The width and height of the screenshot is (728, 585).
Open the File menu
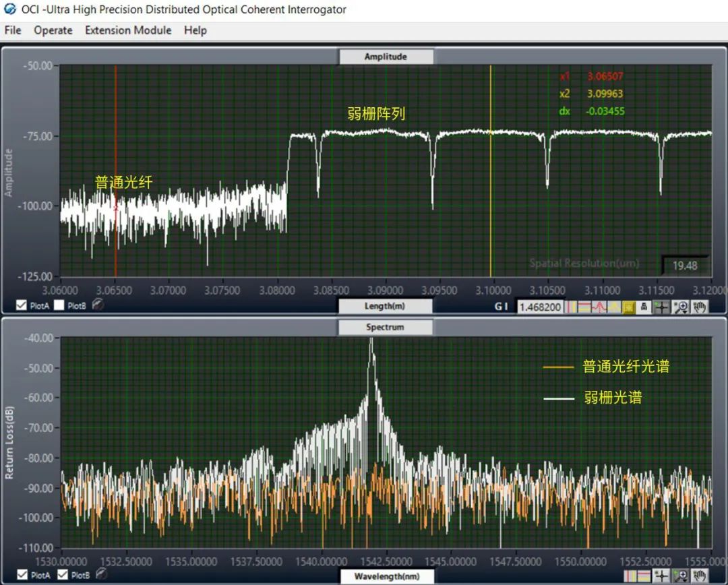click(13, 30)
